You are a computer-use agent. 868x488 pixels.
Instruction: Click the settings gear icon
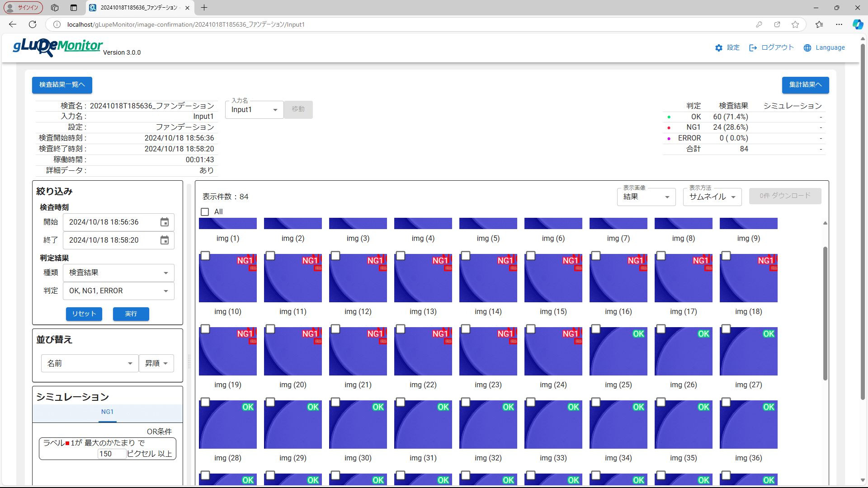719,48
